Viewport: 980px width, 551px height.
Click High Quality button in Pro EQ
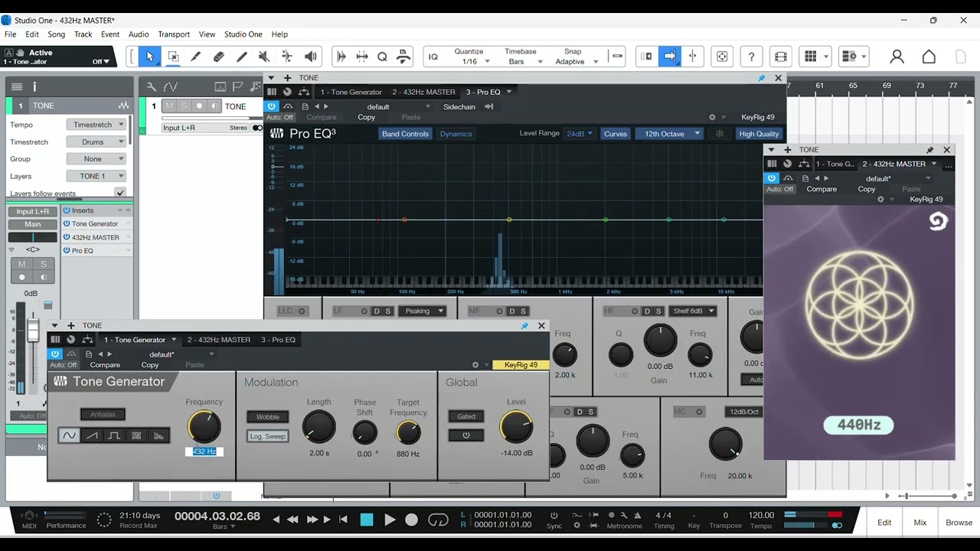click(759, 134)
